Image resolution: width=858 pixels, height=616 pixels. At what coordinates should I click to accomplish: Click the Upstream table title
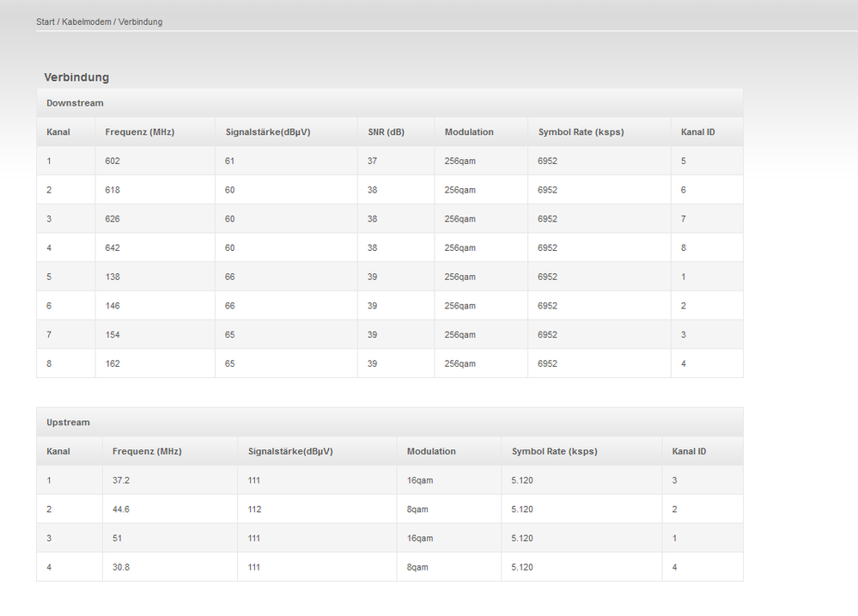pos(68,422)
